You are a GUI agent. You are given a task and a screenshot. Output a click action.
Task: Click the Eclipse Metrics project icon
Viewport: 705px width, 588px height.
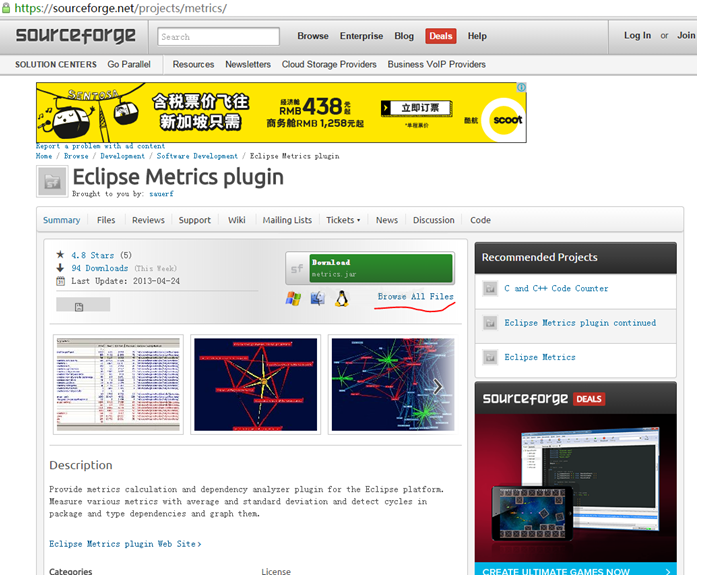coord(490,357)
